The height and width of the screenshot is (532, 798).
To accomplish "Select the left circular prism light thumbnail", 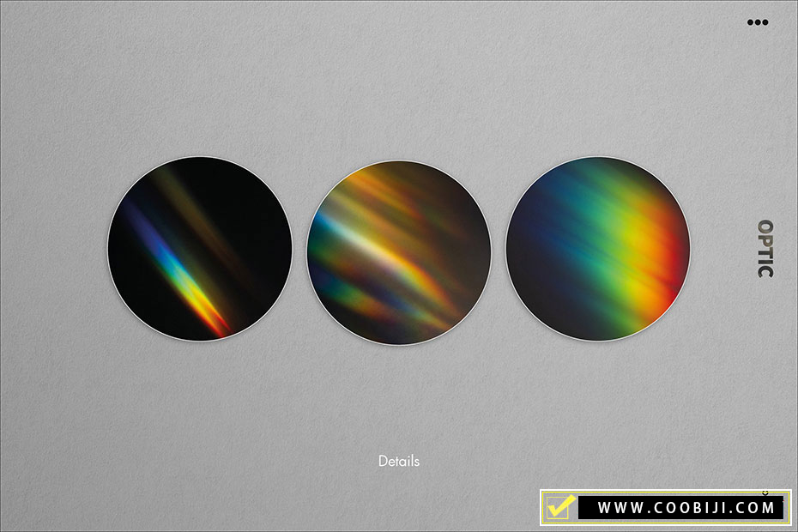I will (x=200, y=248).
